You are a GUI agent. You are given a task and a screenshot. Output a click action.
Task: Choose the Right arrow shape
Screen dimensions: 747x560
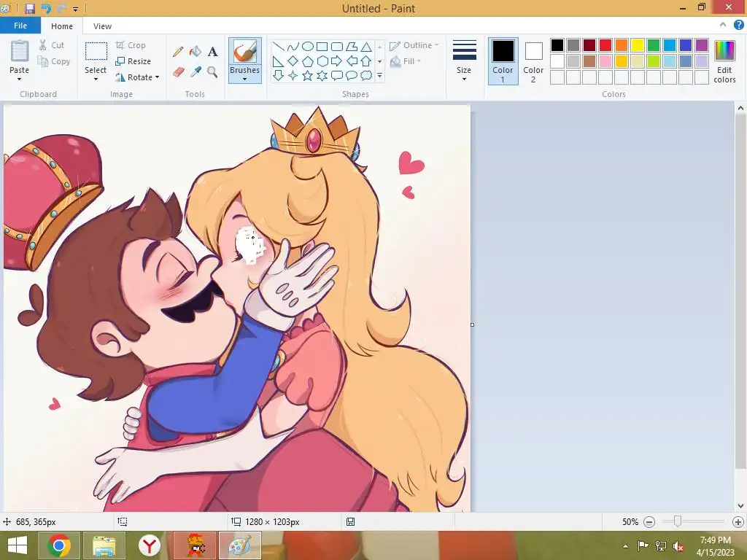tap(337, 61)
